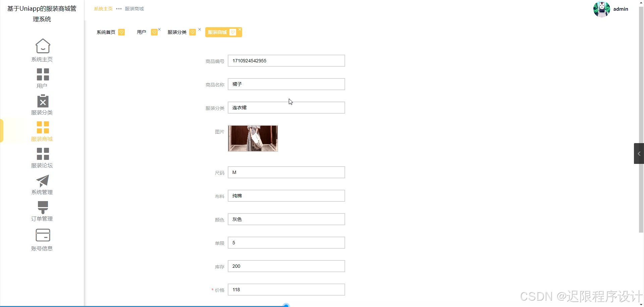
Task: Expand the breadcrumb ellipsis menu
Action: (x=118, y=9)
